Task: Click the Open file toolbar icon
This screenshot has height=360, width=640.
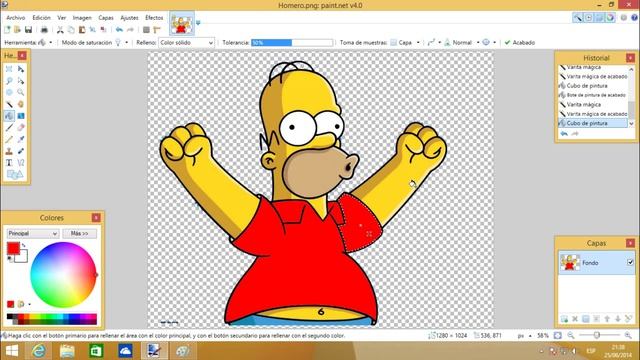Action: (17, 29)
